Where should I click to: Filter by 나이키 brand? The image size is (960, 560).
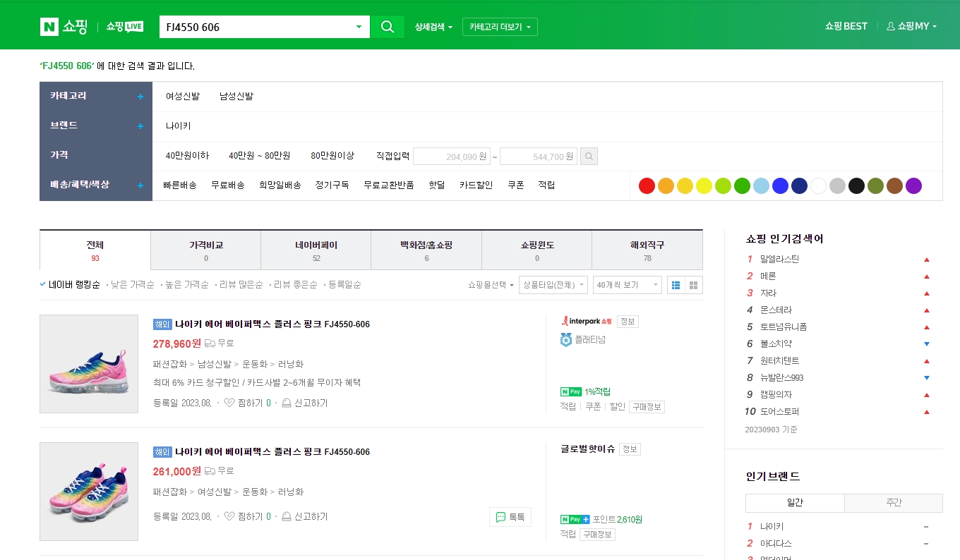pos(179,126)
